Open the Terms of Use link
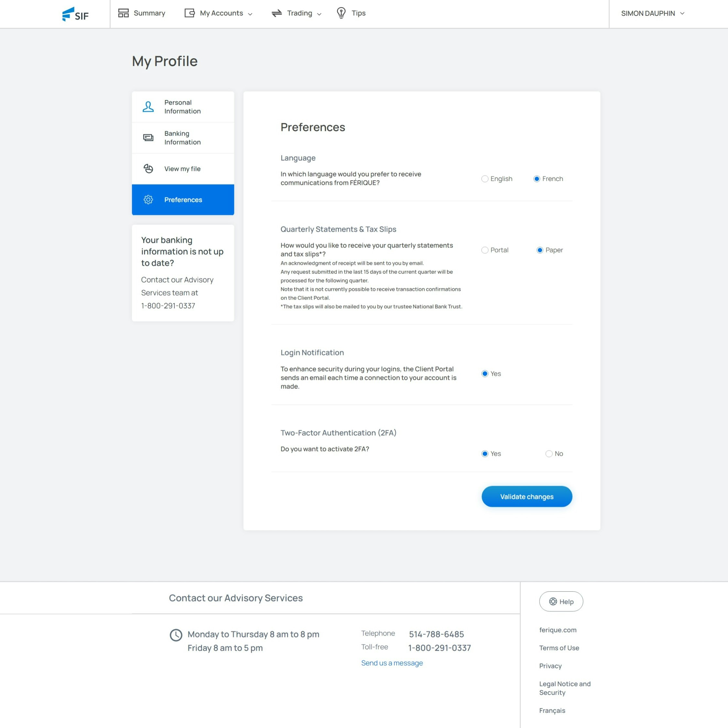Screen dimensions: 728x728 pyautogui.click(x=559, y=648)
